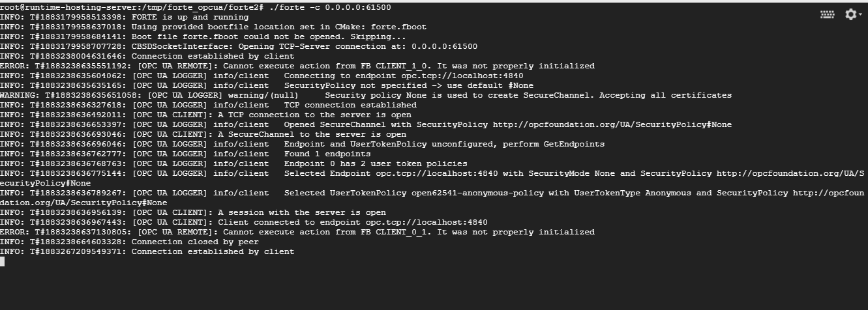Click the WARNING line about Security policy None

[x=366, y=95]
